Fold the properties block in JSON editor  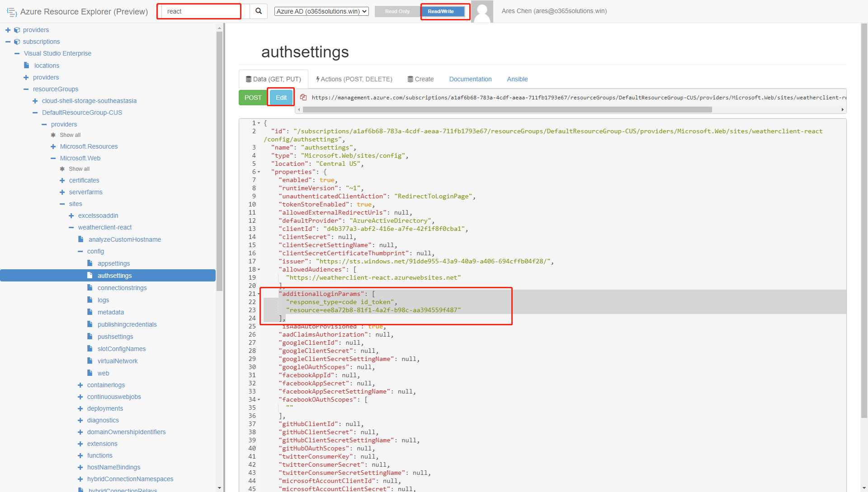(x=259, y=172)
